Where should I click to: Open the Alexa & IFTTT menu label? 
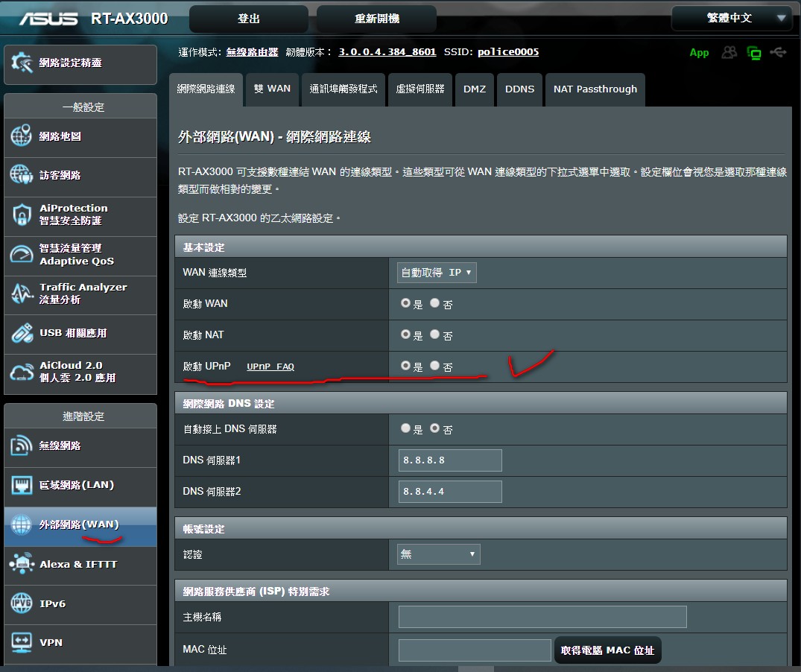[79, 564]
